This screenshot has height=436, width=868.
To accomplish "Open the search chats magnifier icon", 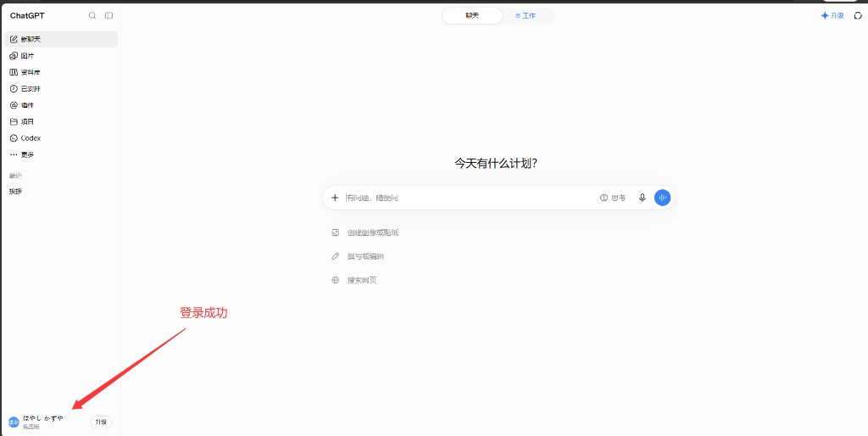I will click(x=92, y=15).
